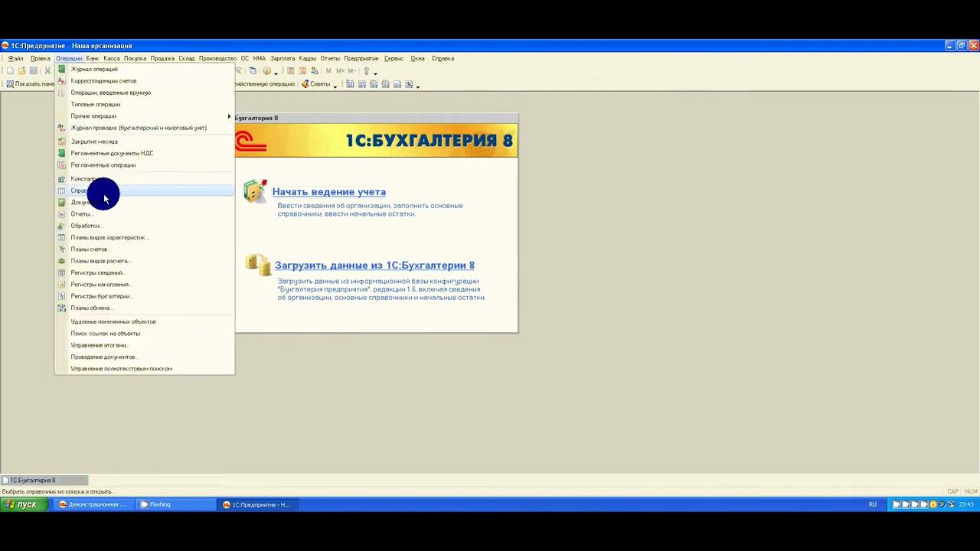Screen dimensions: 980x551
Task: Select the Закрытие месяца menu entry
Action: tap(145, 142)
